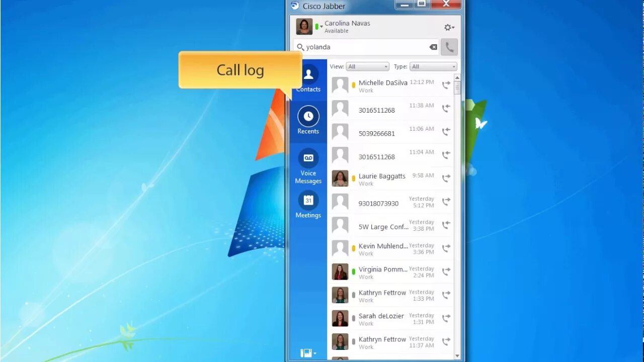The width and height of the screenshot is (644, 362).
Task: Open the availability status dropdown arrow
Action: pyautogui.click(x=321, y=27)
